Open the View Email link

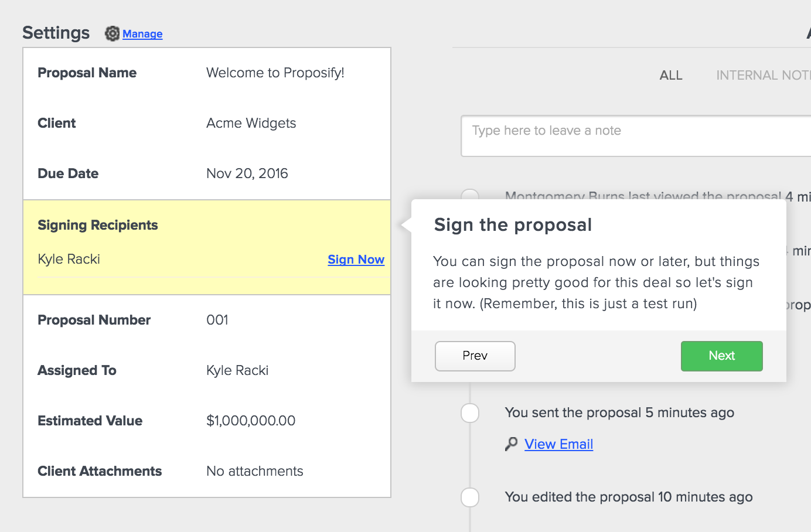coord(558,444)
